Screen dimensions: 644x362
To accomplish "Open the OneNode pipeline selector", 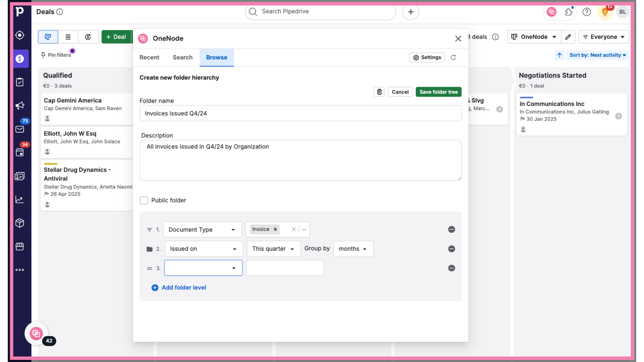I will coord(534,37).
